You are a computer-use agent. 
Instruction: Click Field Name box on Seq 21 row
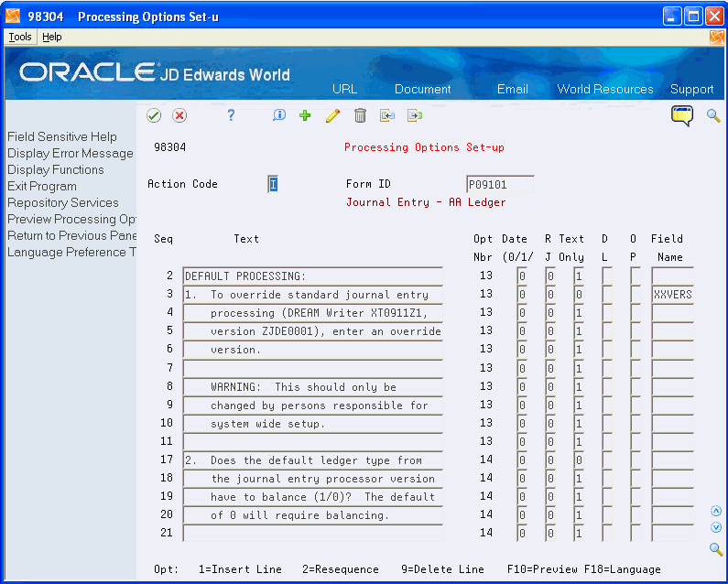point(672,534)
